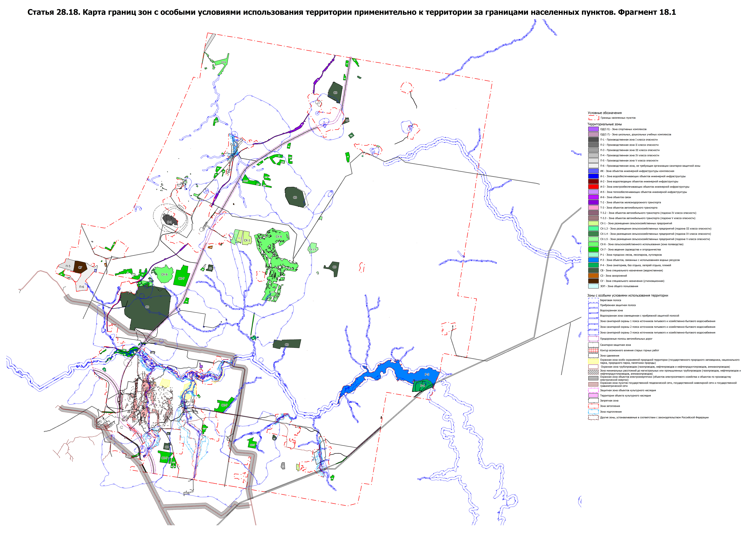Click the yellow hatched protected-nature-area legend symbol

pyautogui.click(x=593, y=361)
